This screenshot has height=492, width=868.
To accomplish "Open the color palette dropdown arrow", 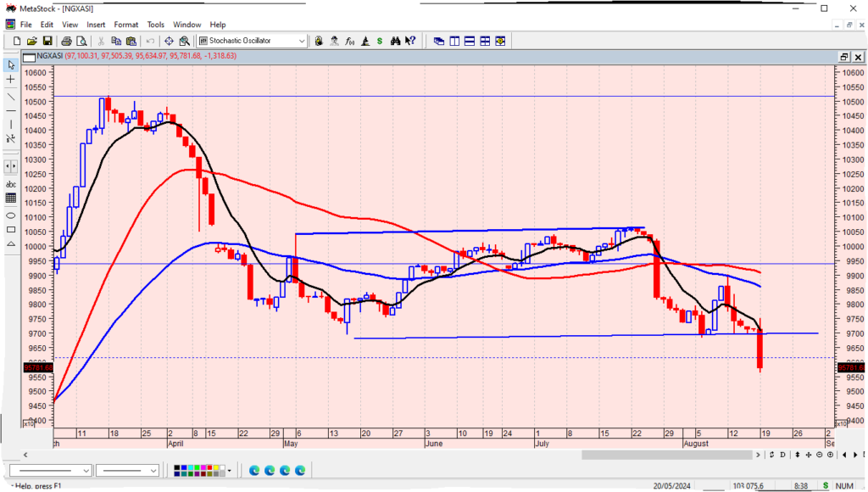I will pyautogui.click(x=230, y=470).
